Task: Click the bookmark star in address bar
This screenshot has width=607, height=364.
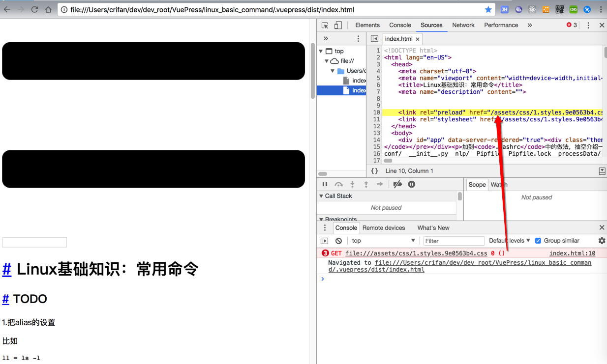Action: click(488, 9)
